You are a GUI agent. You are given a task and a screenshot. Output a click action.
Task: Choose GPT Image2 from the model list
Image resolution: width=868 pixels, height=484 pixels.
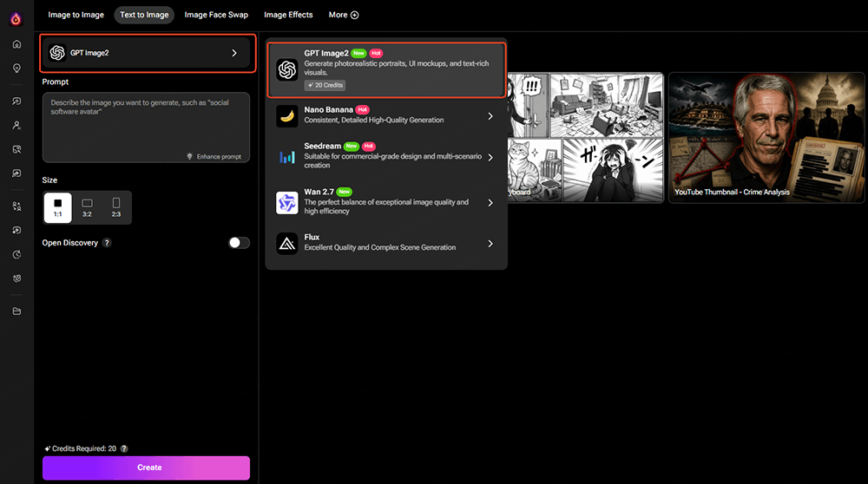click(386, 69)
